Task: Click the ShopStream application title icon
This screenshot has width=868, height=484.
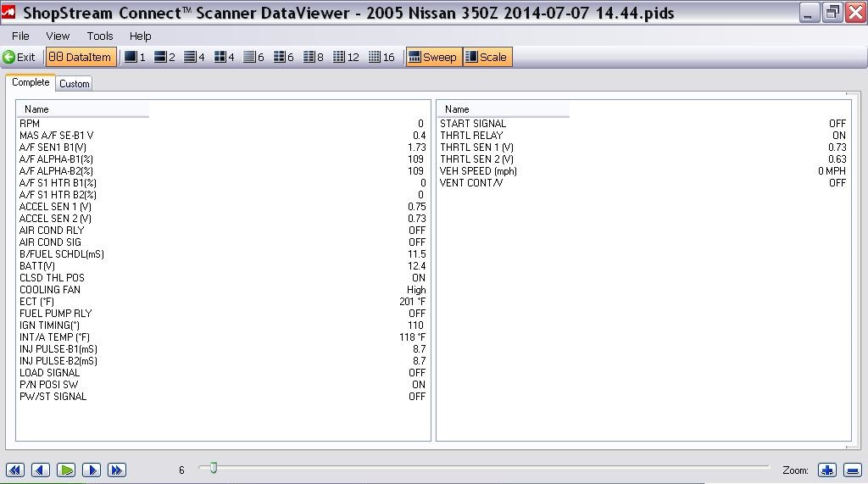Action: click(x=8, y=12)
